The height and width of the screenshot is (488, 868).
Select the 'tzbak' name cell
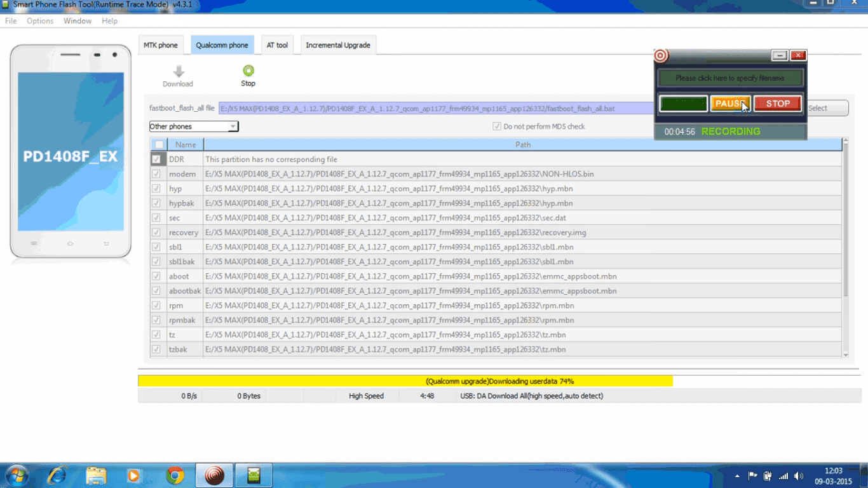(x=185, y=349)
